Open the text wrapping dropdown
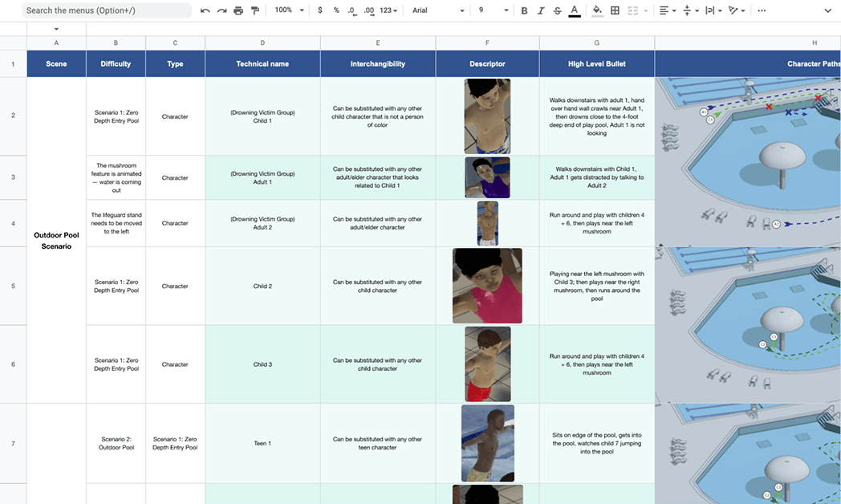841x504 pixels. click(713, 10)
